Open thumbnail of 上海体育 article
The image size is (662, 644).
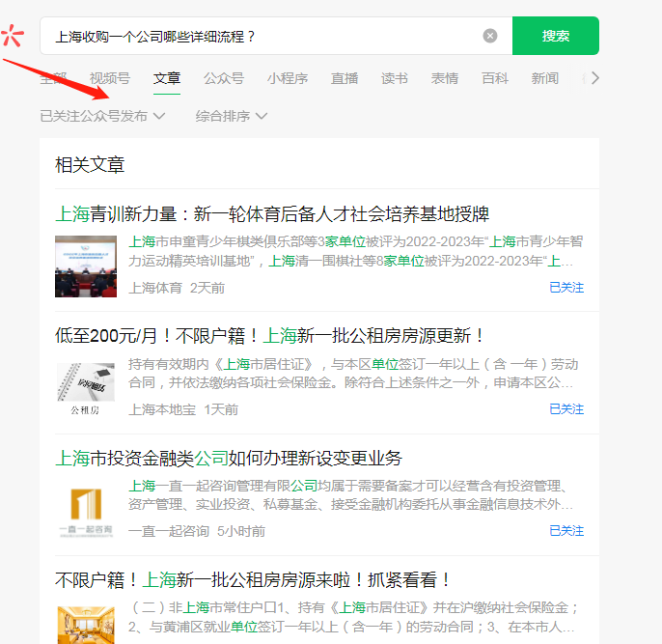(86, 266)
